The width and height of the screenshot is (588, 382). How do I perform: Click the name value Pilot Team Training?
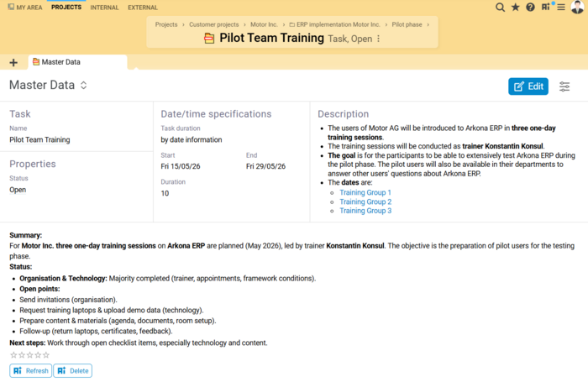[39, 140]
